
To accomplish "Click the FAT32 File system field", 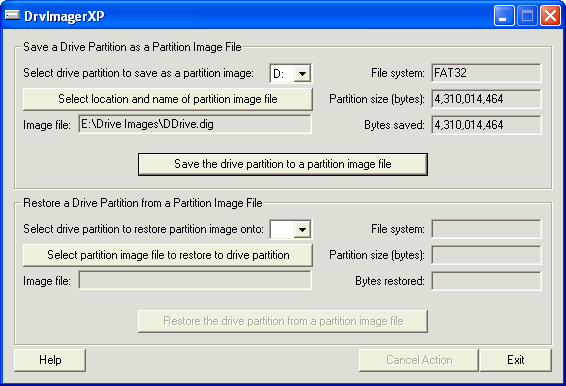I will [486, 73].
